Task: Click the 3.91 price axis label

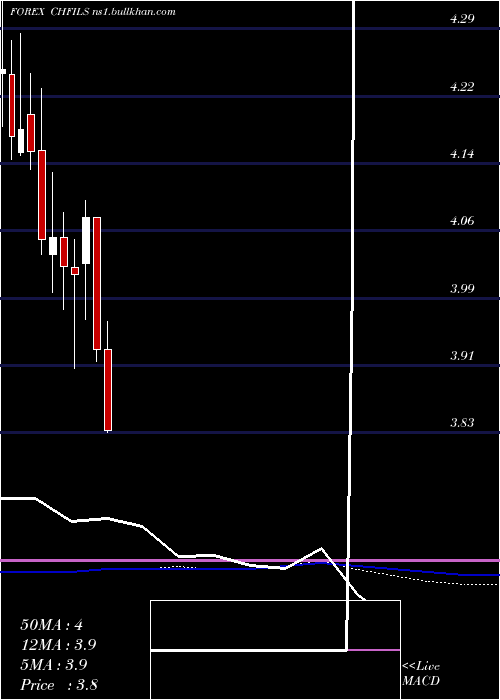Action: 462,356
